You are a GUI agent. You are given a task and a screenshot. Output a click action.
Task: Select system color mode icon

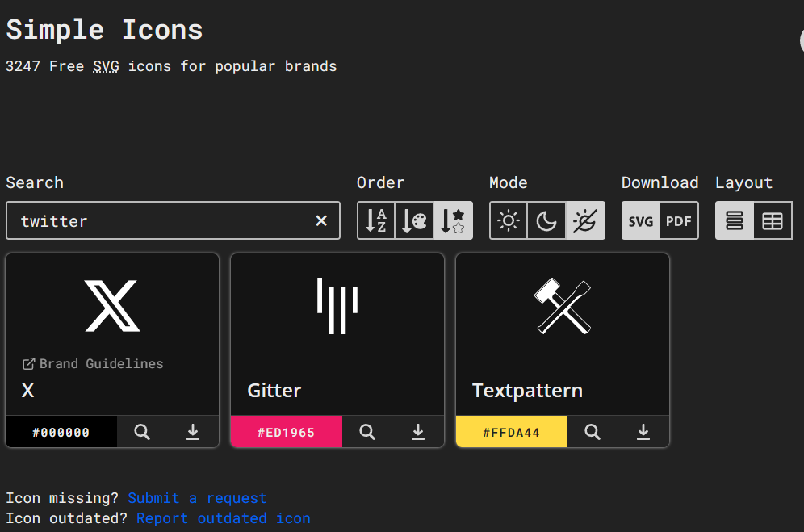585,220
